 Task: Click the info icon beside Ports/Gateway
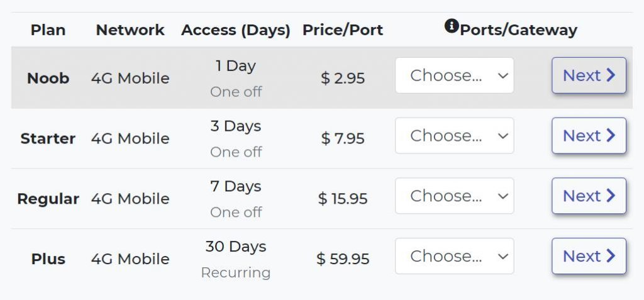point(452,26)
